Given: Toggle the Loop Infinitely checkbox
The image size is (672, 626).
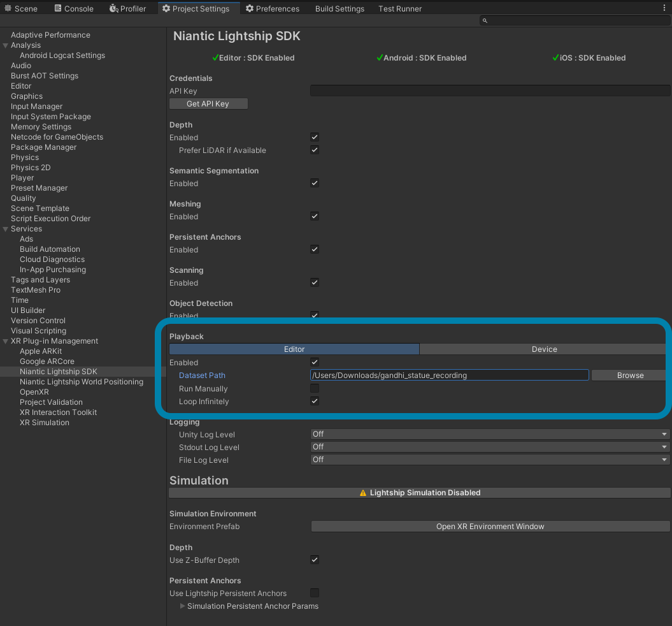Looking at the screenshot, I should point(315,401).
